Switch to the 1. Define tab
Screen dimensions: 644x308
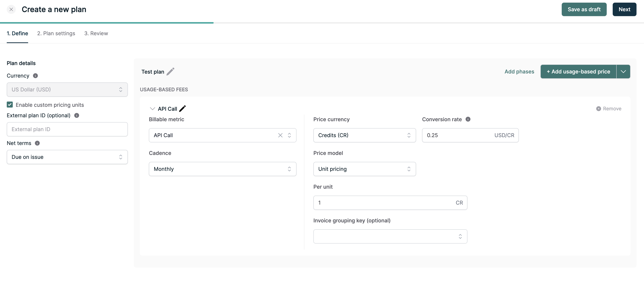(x=17, y=33)
